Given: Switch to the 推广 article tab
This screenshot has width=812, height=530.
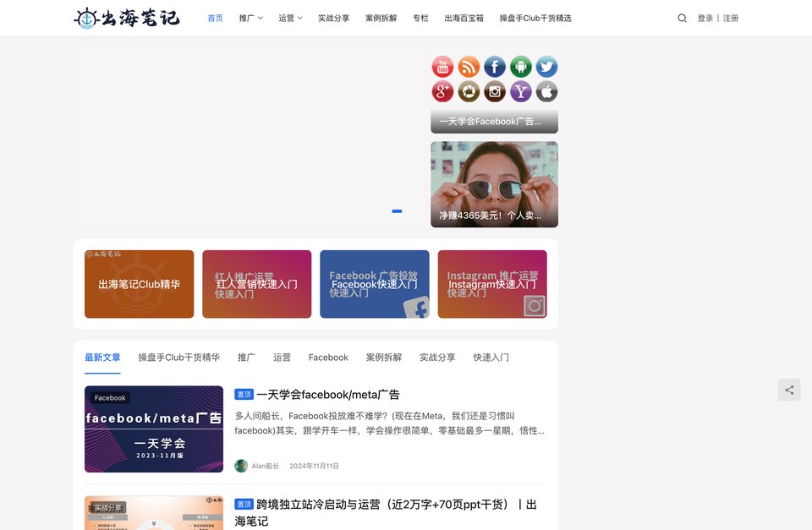Looking at the screenshot, I should click(246, 357).
